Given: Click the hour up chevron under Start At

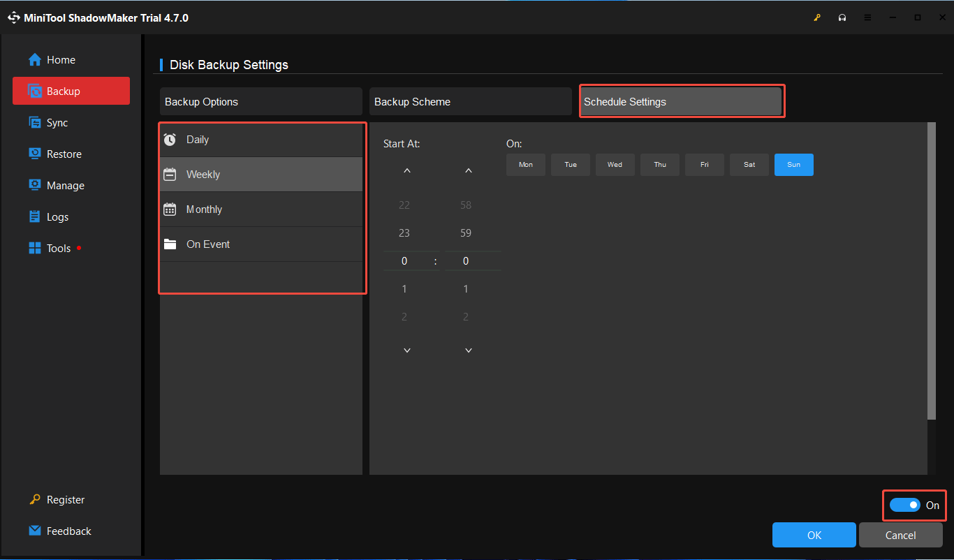Looking at the screenshot, I should click(x=406, y=170).
